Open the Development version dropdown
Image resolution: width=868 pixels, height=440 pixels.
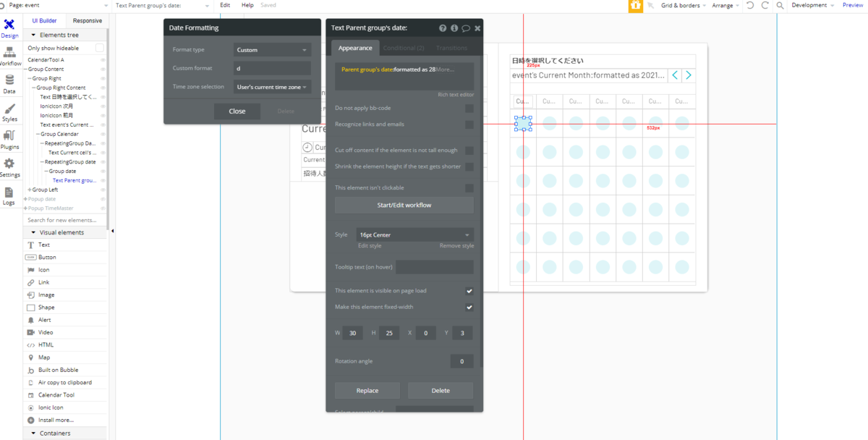(x=813, y=5)
